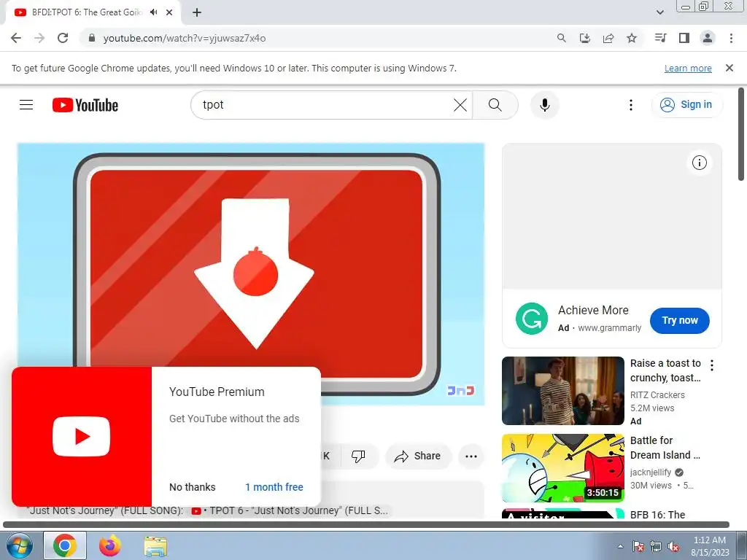
Task: Open the media controls icon in Chrome toolbar
Action: [x=660, y=38]
